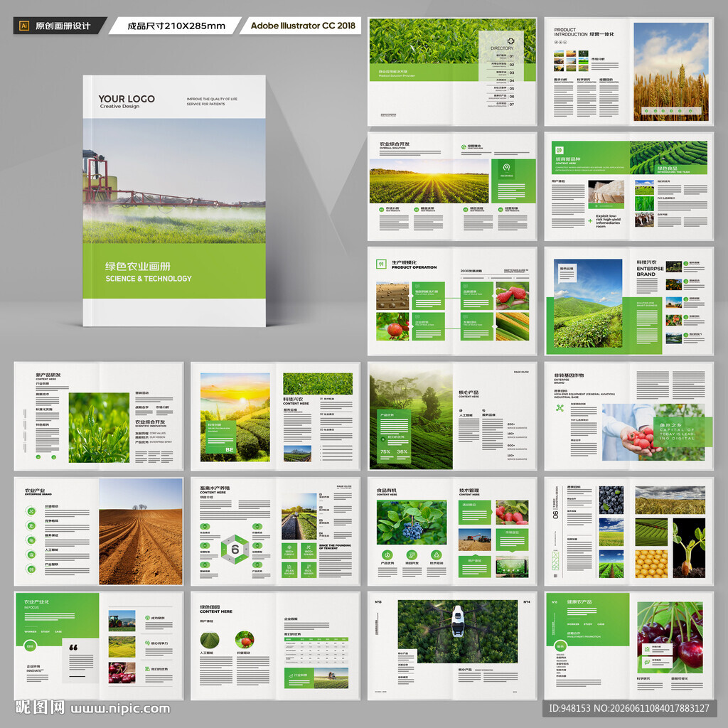This screenshot has height=728, width=728.
Task: Open the green tea sprouts close-up photo
Action: [99, 427]
